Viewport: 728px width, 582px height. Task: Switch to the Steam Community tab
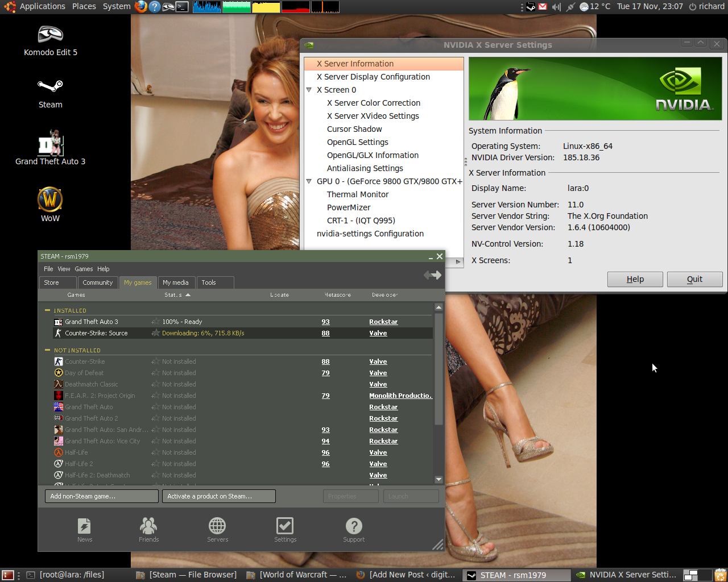(98, 282)
